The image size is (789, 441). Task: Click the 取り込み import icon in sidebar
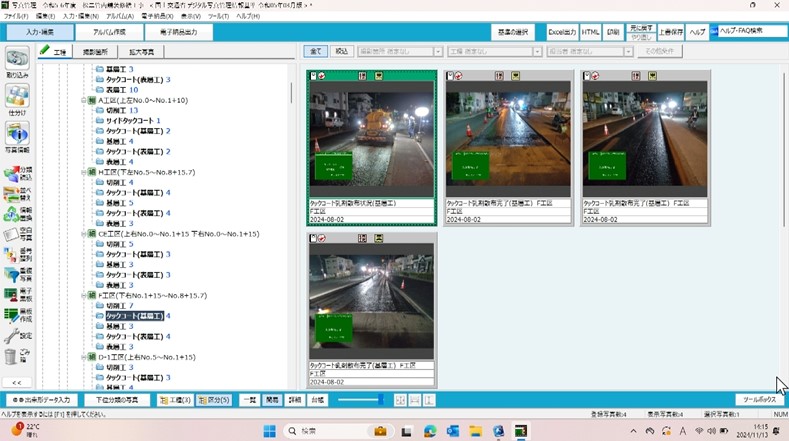point(17,62)
